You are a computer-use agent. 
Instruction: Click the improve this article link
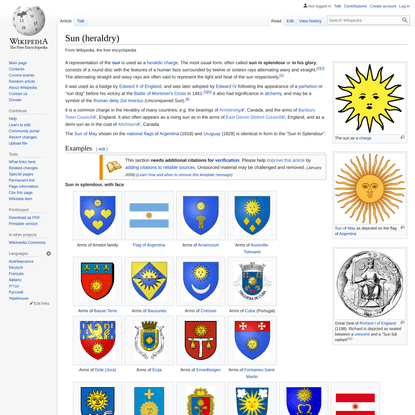tap(286, 160)
